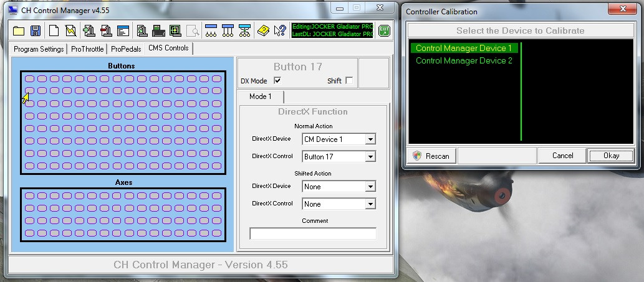644x282 pixels.
Task: Select the first button in Buttons grid
Action: click(x=29, y=78)
